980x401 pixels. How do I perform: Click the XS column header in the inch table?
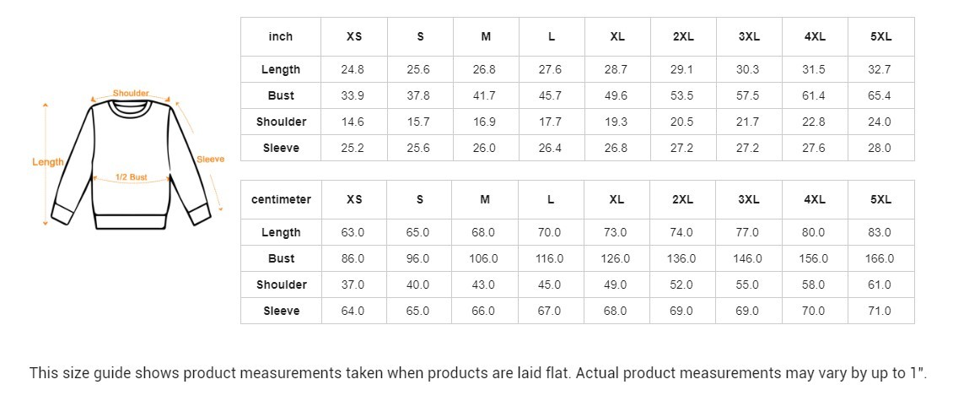pos(354,36)
